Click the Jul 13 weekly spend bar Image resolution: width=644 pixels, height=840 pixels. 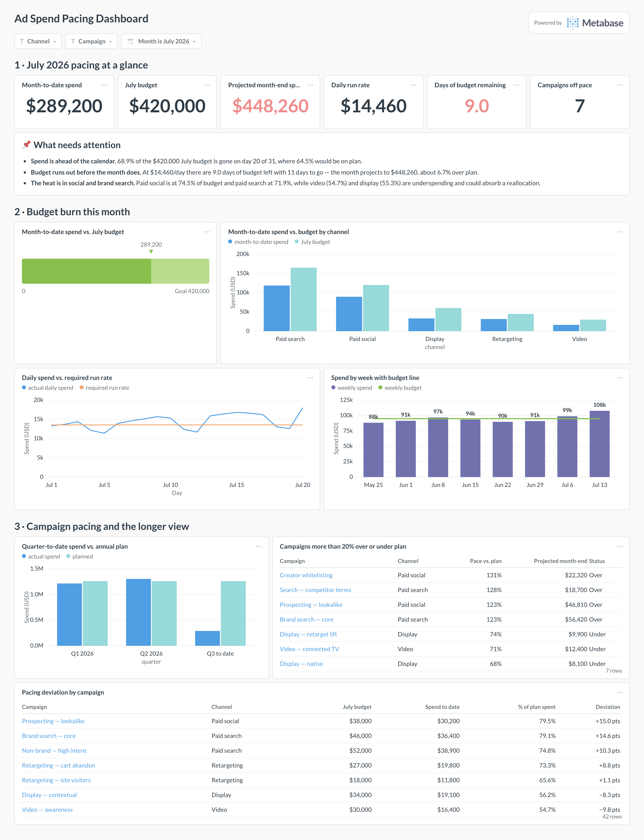click(x=600, y=444)
